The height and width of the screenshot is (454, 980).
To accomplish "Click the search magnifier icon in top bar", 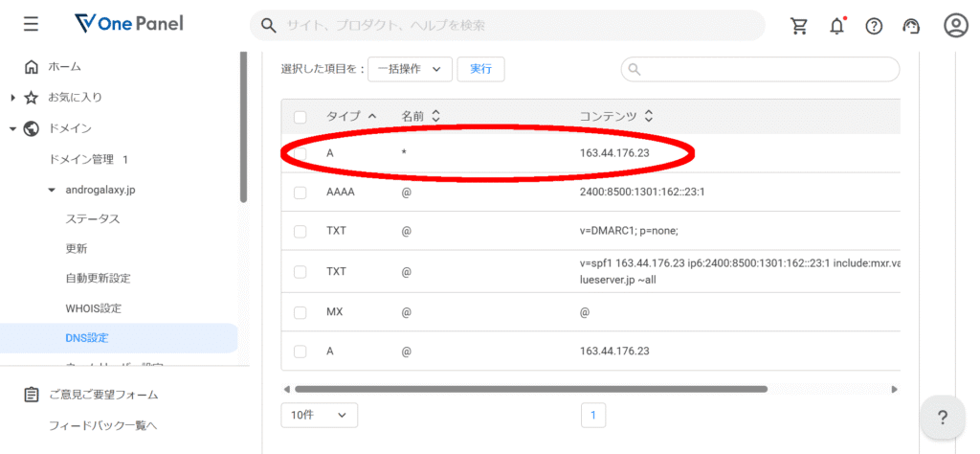I will click(268, 26).
